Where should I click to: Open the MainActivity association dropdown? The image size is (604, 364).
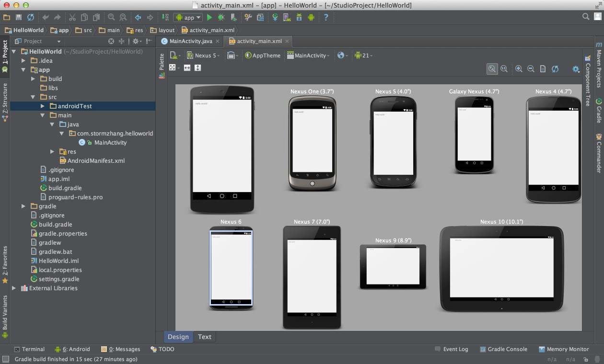(308, 56)
